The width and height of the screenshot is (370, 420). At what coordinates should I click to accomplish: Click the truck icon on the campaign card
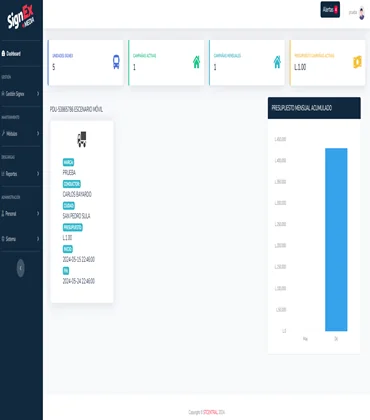point(82,139)
